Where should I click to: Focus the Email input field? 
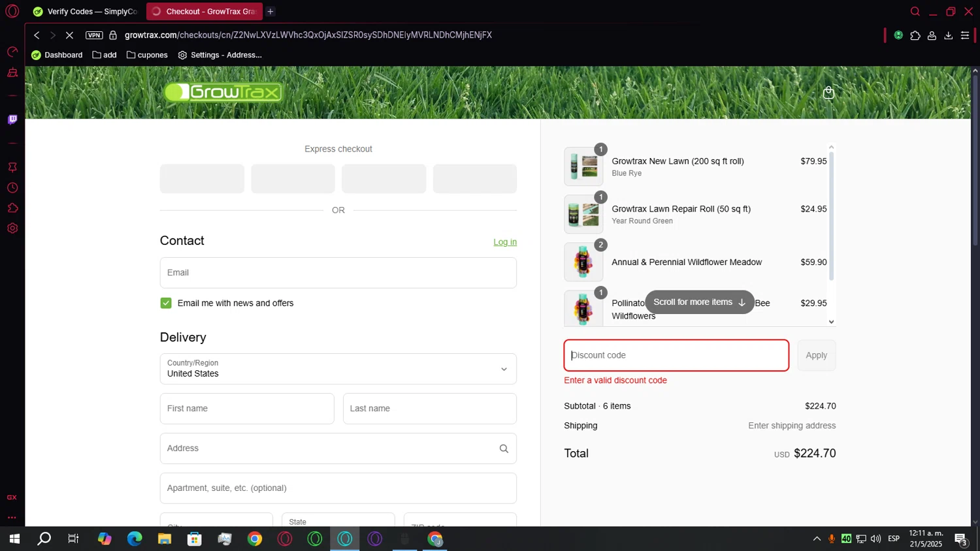click(x=338, y=273)
